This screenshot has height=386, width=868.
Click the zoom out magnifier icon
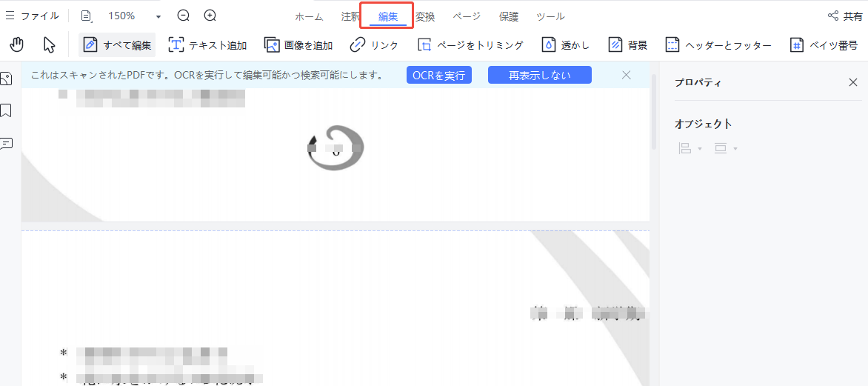point(183,16)
